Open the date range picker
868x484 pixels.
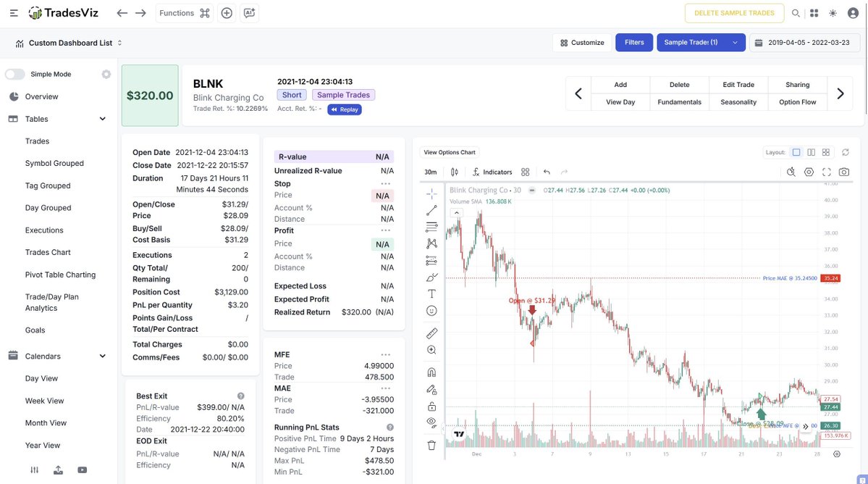805,43
